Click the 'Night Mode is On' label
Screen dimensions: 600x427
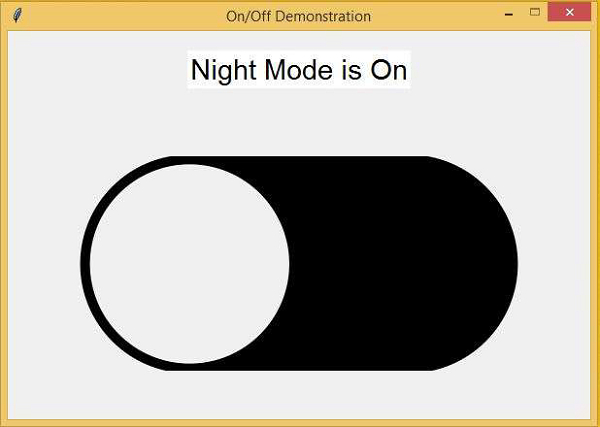(299, 71)
